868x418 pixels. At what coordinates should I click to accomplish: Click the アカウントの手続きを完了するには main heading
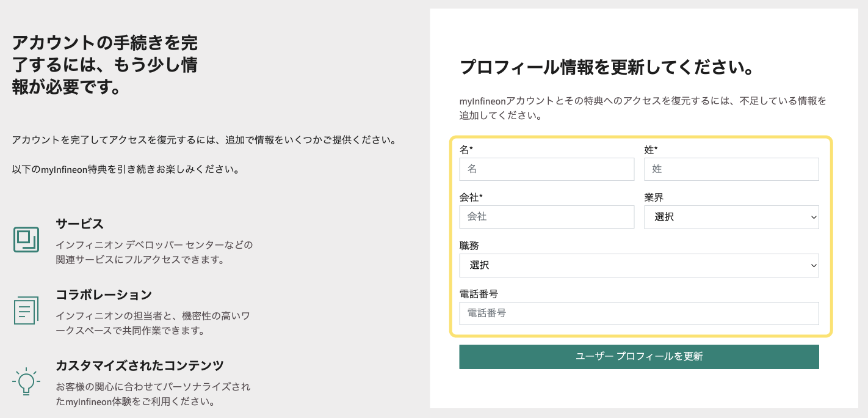(105, 65)
